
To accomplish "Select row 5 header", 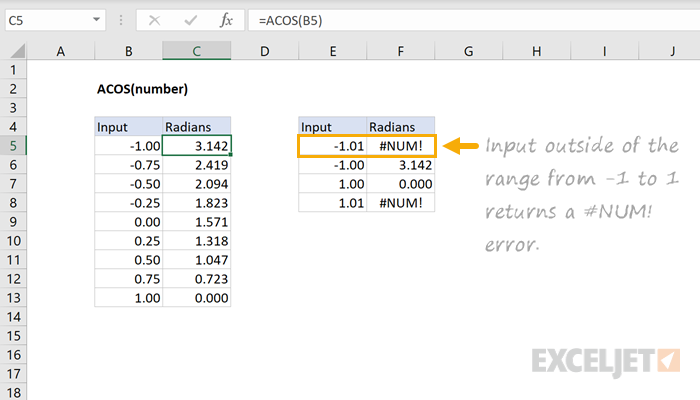I will click(x=13, y=146).
